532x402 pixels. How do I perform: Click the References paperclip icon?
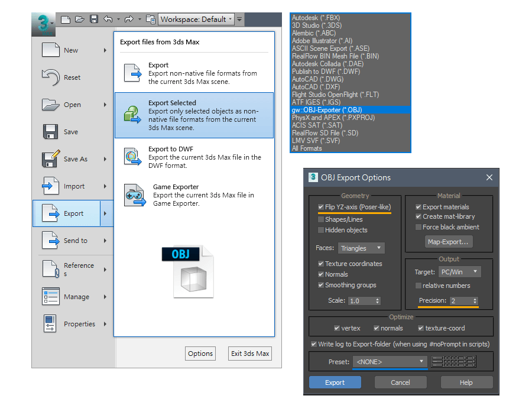point(51,269)
